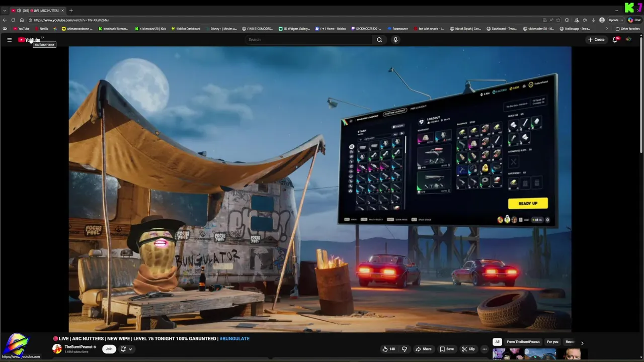
Task: Add page to favorites star icon
Action: 558,20
